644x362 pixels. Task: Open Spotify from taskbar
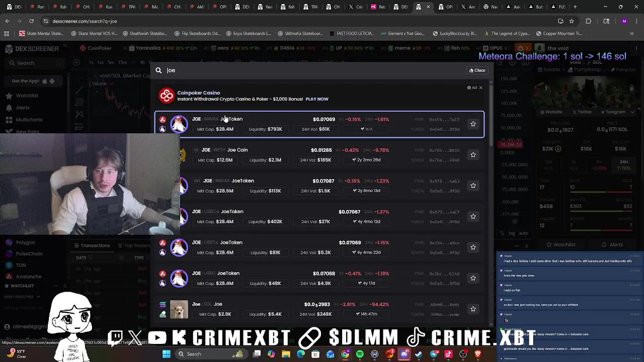[360, 354]
